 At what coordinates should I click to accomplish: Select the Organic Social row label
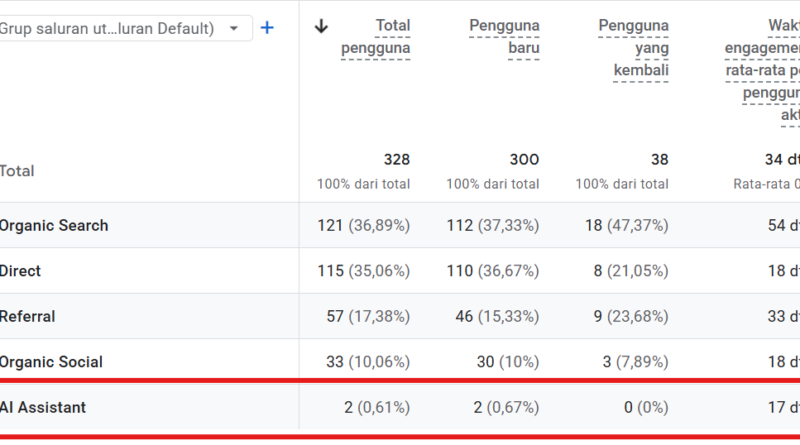coord(51,362)
